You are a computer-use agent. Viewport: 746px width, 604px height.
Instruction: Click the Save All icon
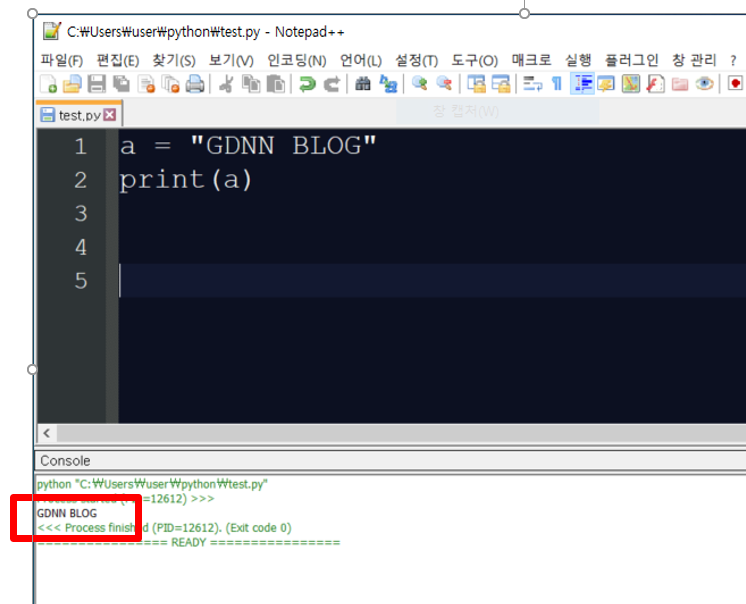[122, 84]
